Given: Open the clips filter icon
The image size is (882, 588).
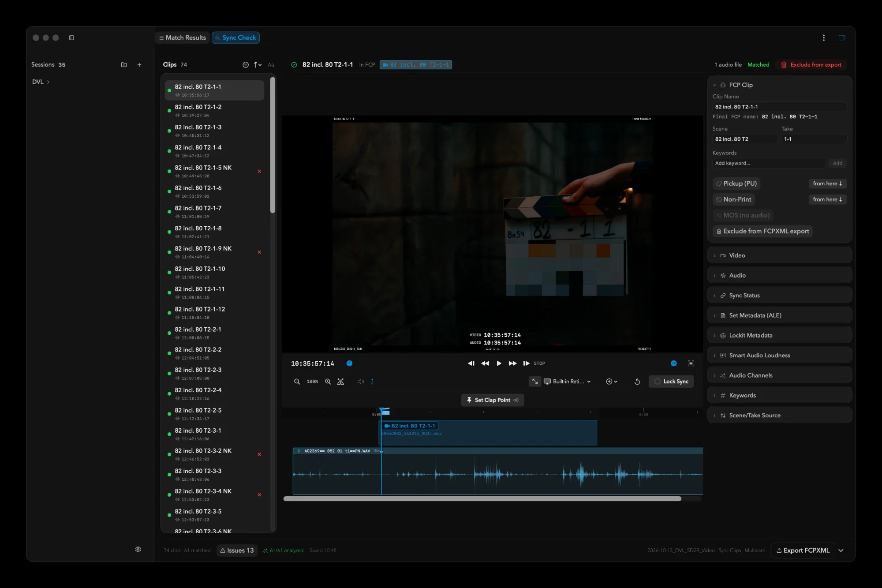Looking at the screenshot, I should 246,65.
